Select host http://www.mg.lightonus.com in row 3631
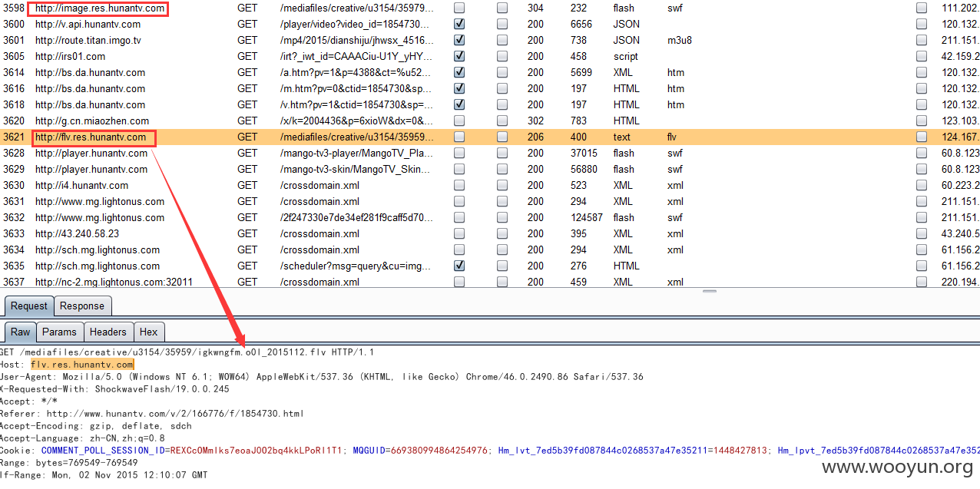 [100, 202]
